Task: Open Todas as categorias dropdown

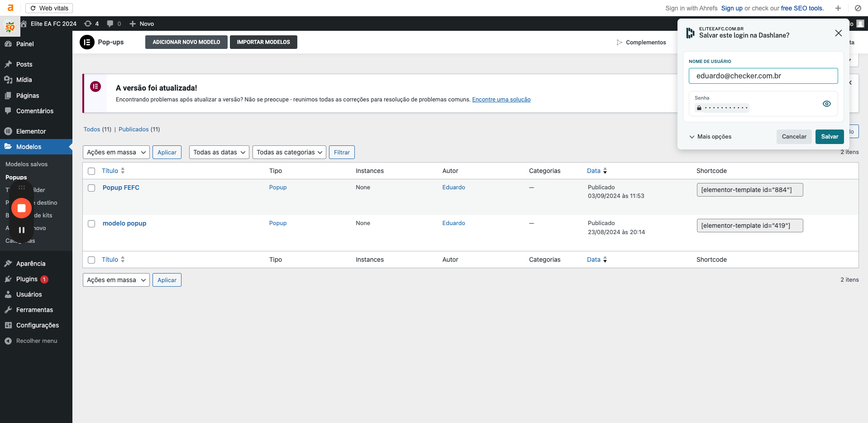Action: pyautogui.click(x=289, y=152)
